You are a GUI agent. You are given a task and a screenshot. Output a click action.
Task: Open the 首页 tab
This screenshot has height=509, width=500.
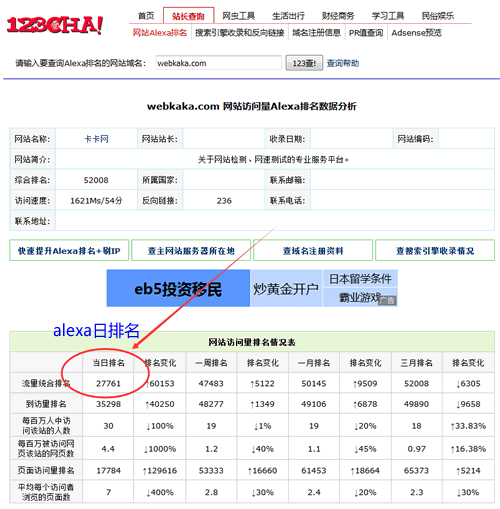(146, 16)
